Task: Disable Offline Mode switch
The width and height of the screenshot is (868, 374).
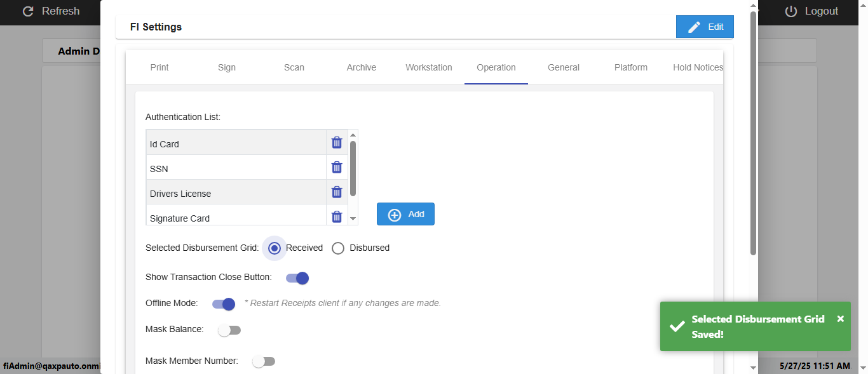Action: pyautogui.click(x=224, y=304)
